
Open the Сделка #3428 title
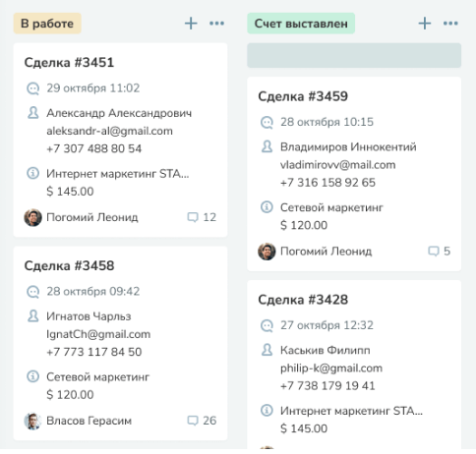[303, 300]
